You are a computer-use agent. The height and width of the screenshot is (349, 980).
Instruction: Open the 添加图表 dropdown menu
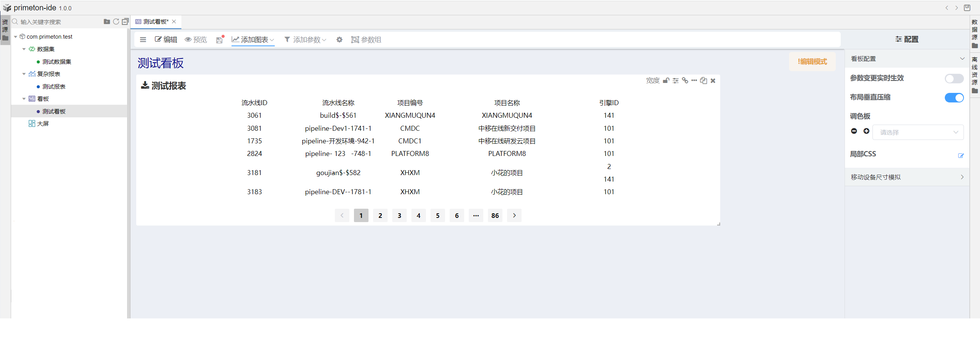(253, 40)
